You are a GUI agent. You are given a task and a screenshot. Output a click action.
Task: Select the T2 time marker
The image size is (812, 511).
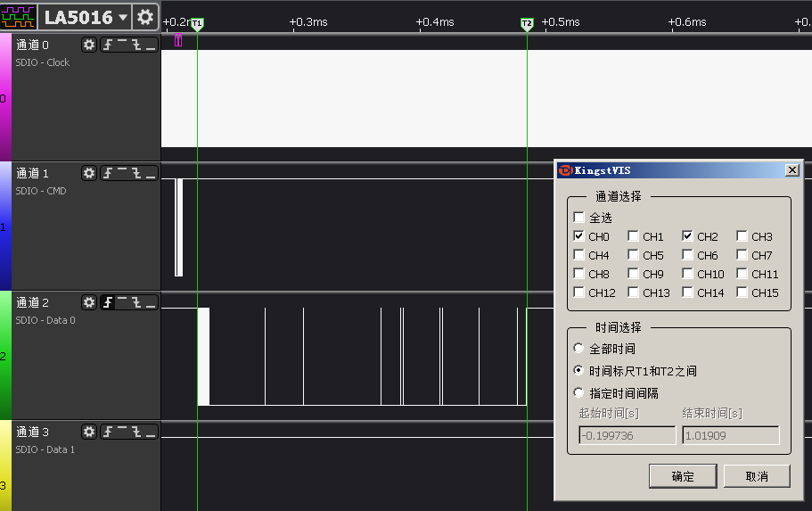(527, 24)
